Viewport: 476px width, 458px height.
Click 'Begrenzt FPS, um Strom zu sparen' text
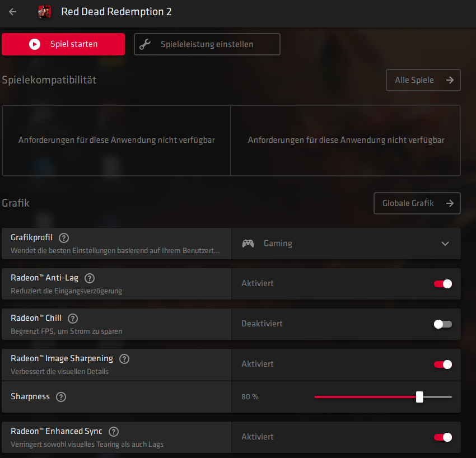click(67, 331)
